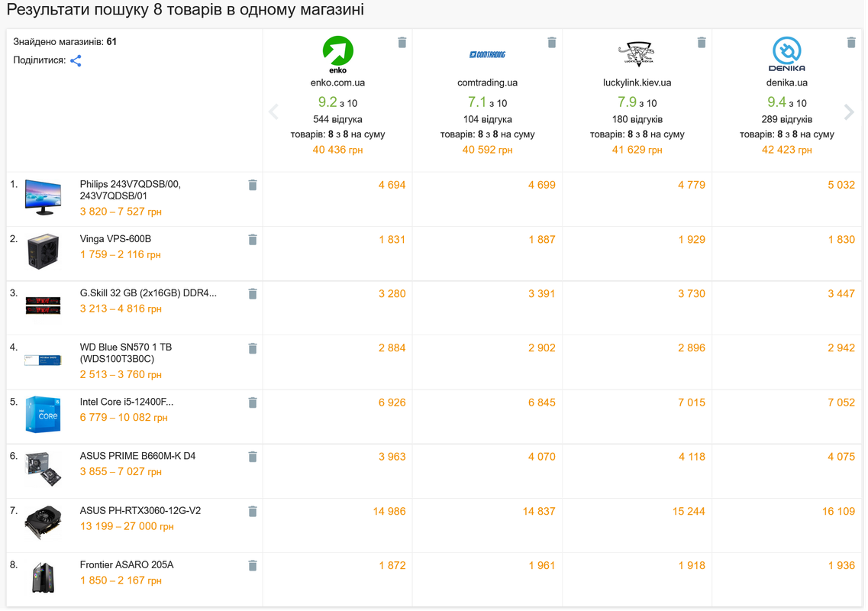Click the Знайдено магазинів: 61 label

tap(65, 42)
